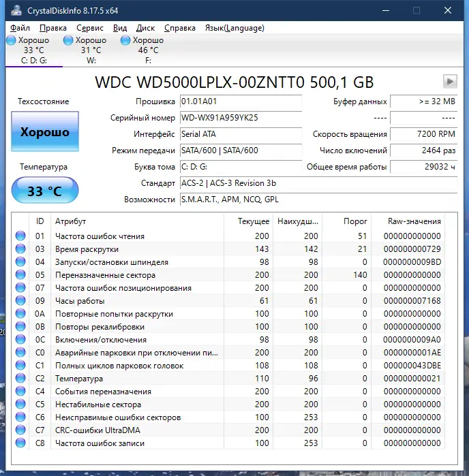Click the status icon for Нестабильные сектора
Screen dimensions: 469x476
pos(20,404)
